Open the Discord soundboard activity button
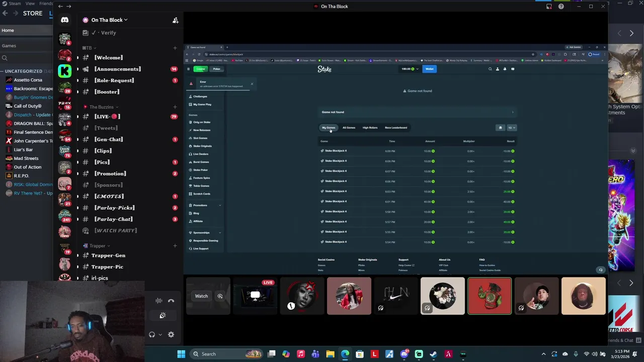The width and height of the screenshot is (644, 362). pyautogui.click(x=163, y=315)
